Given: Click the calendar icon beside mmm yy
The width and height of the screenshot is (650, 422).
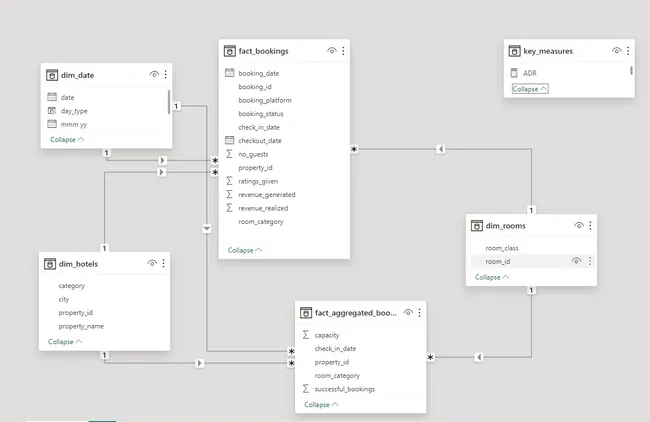Looking at the screenshot, I should coord(52,124).
